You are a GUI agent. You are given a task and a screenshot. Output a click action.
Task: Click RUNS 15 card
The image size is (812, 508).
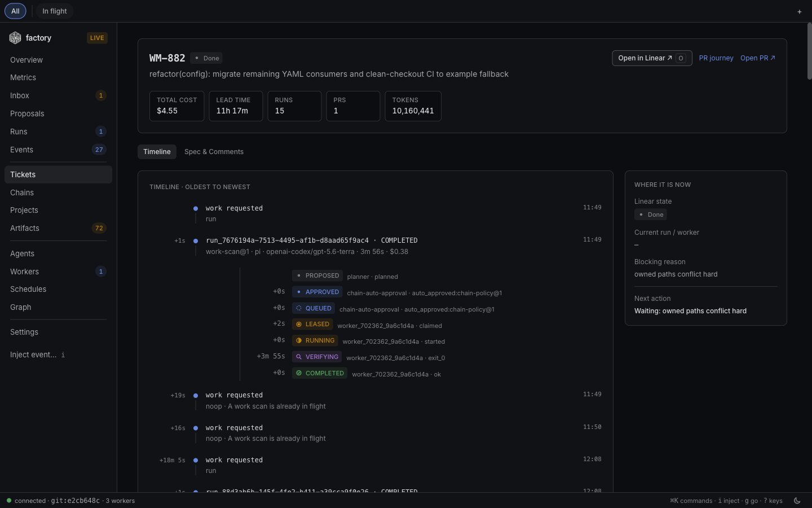tap(294, 106)
